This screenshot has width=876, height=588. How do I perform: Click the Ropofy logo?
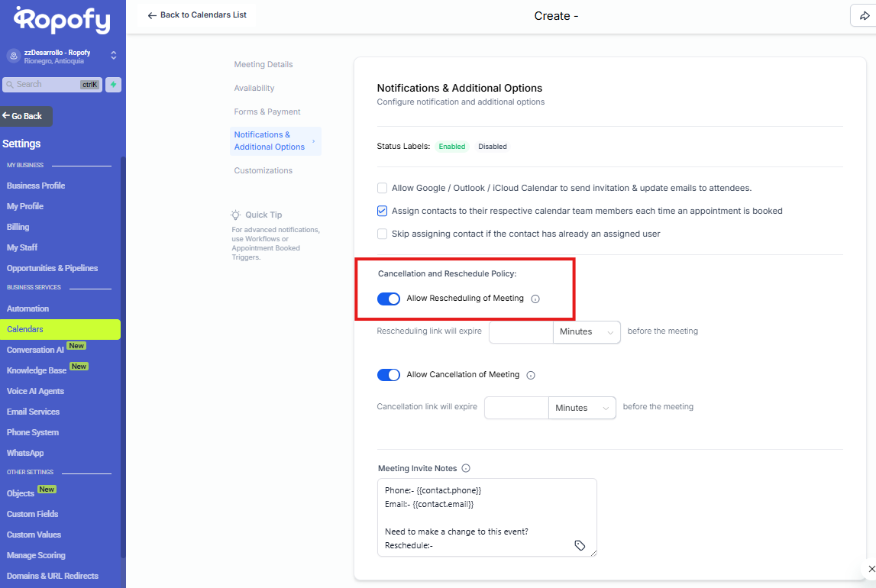coord(62,21)
